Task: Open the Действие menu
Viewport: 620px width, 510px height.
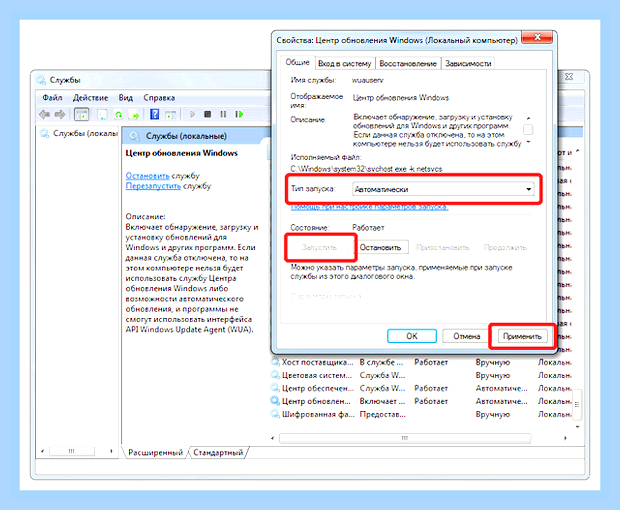Action: pyautogui.click(x=90, y=98)
